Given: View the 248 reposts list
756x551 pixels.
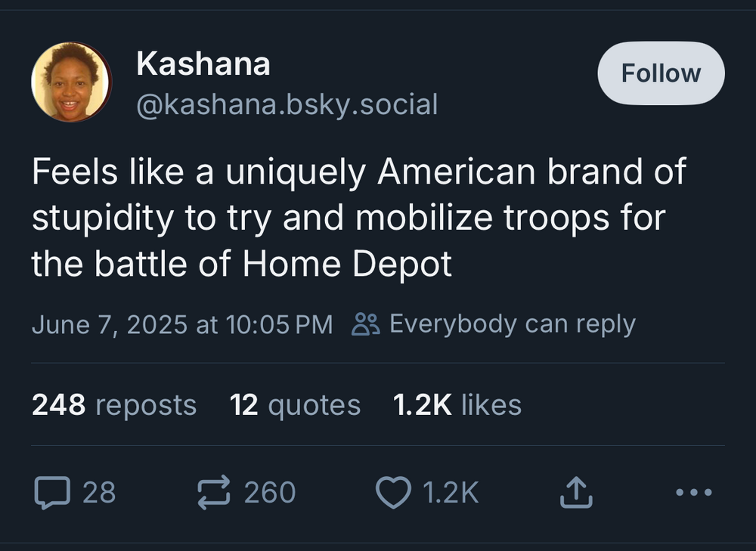Looking at the screenshot, I should tap(114, 405).
